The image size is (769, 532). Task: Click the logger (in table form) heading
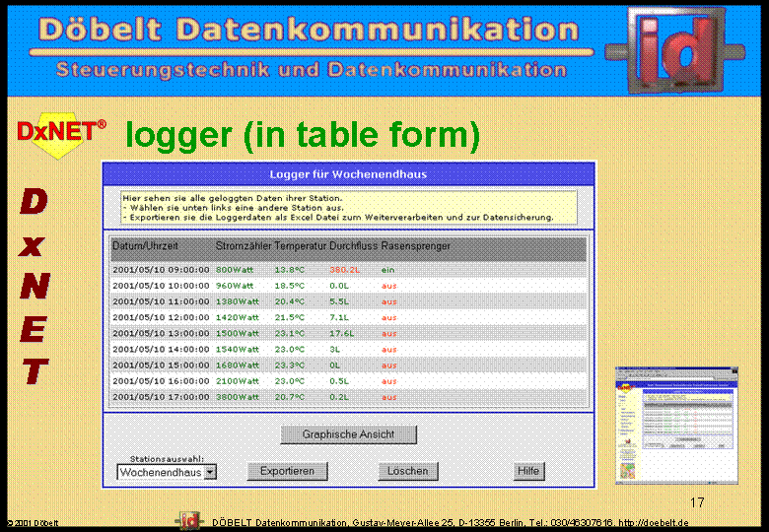[x=303, y=135]
